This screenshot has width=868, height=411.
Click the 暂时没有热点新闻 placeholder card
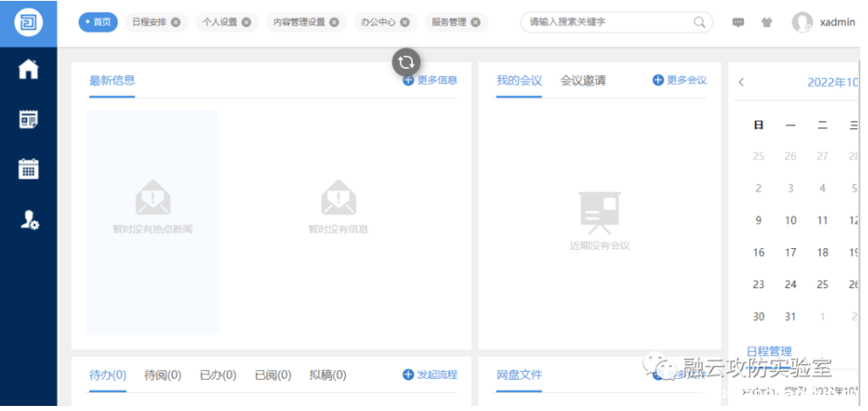pos(153,222)
